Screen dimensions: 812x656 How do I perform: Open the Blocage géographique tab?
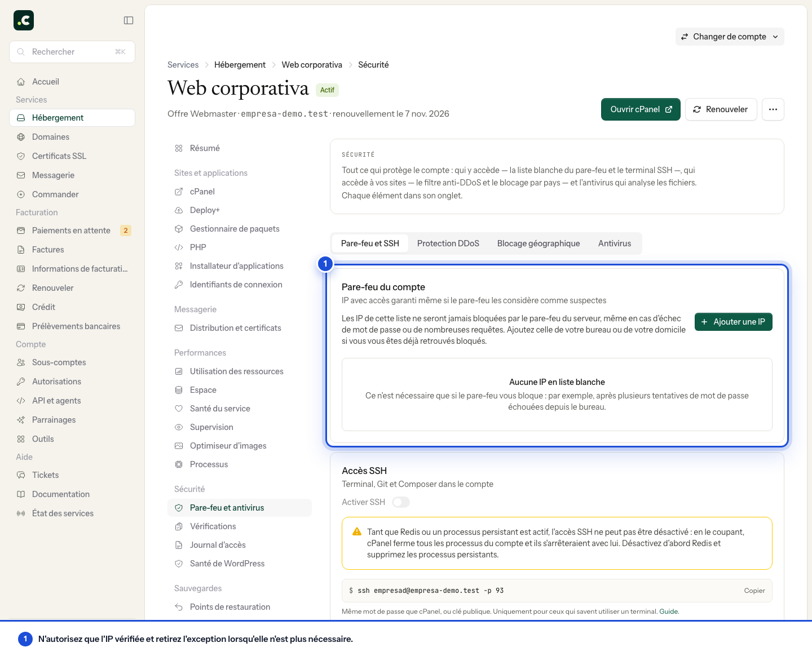coord(539,243)
